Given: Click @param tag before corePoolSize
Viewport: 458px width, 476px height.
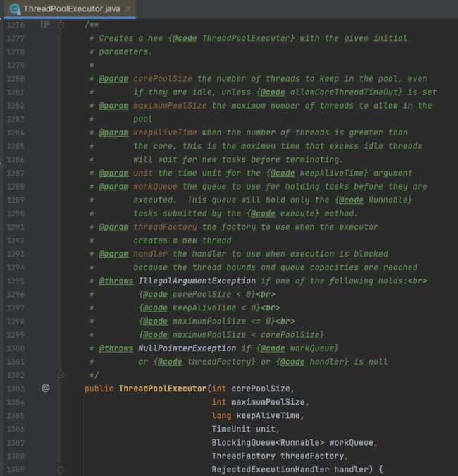Looking at the screenshot, I should pos(113,79).
